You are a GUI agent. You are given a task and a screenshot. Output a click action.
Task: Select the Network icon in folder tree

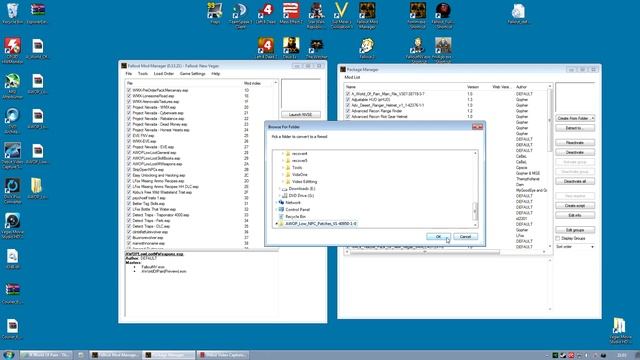pyautogui.click(x=281, y=202)
